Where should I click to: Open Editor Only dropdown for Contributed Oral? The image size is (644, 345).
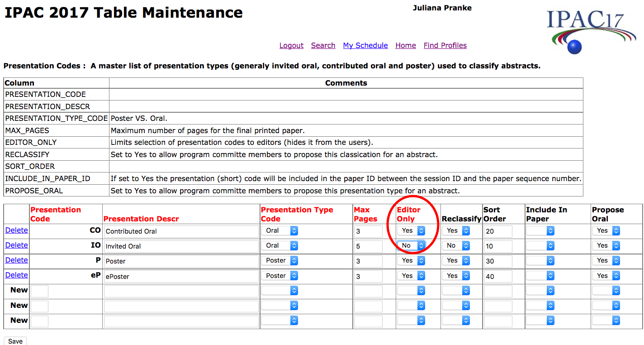point(411,231)
